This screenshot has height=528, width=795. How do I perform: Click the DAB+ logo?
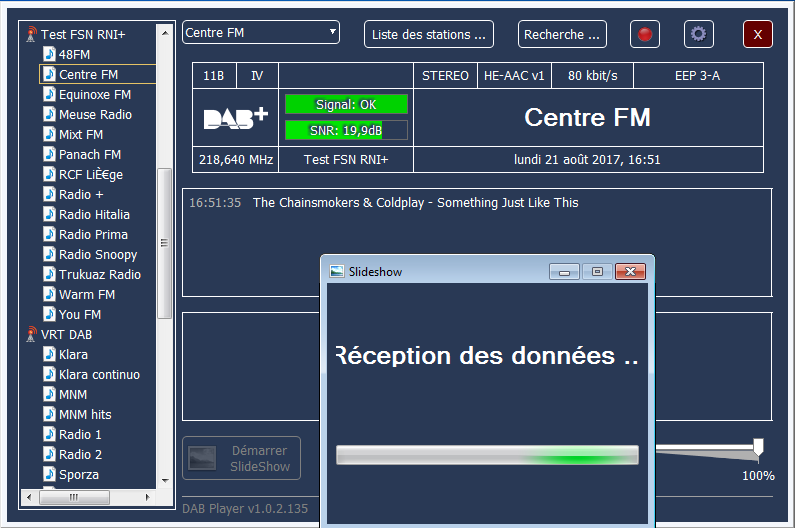point(236,118)
